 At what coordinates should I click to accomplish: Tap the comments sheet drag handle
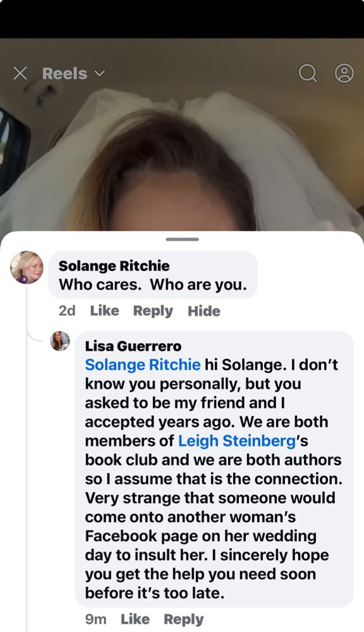point(182,240)
